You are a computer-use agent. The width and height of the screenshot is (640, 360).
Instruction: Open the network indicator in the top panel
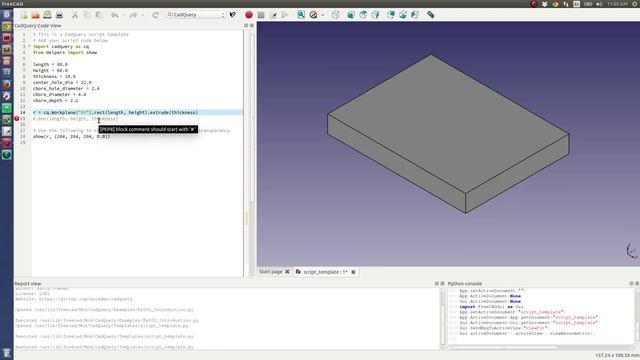566,4
